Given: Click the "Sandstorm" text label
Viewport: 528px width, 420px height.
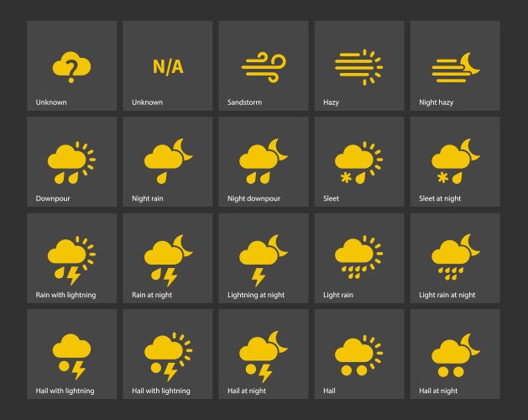Looking at the screenshot, I should 245,102.
